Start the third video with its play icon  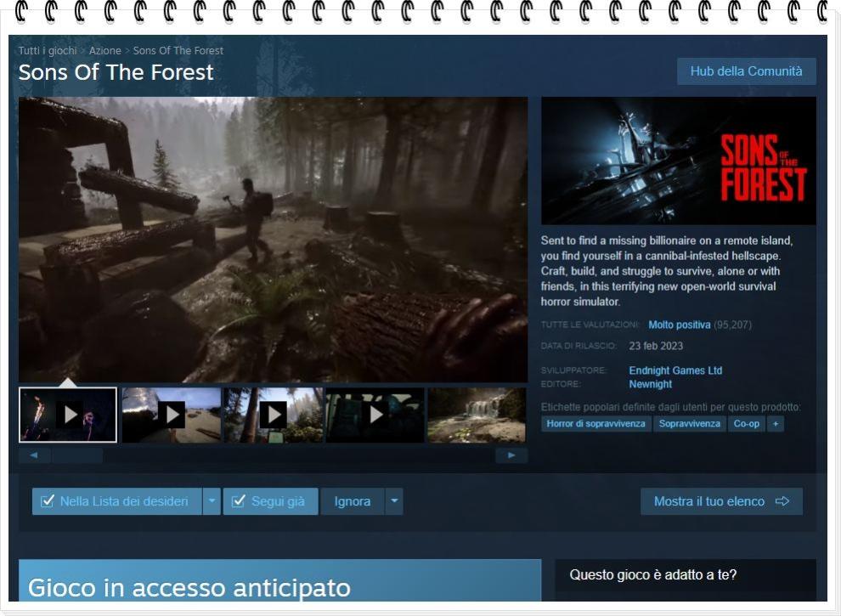[272, 415]
